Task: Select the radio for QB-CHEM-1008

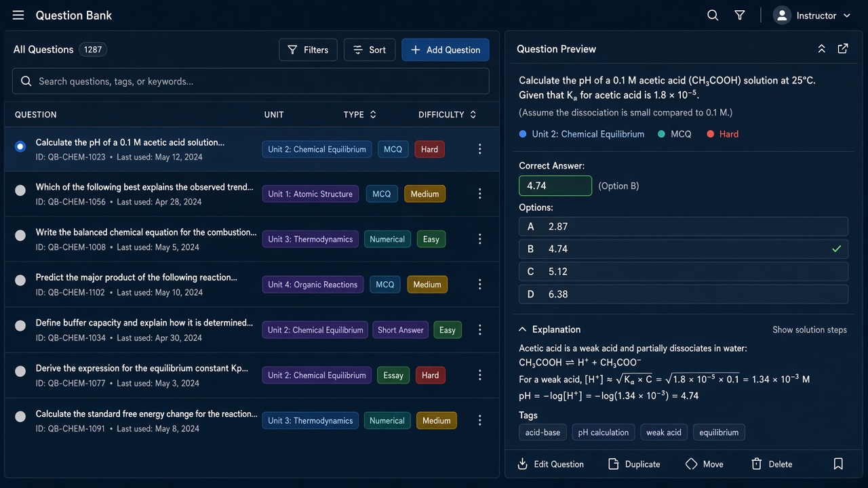Action: tap(20, 235)
